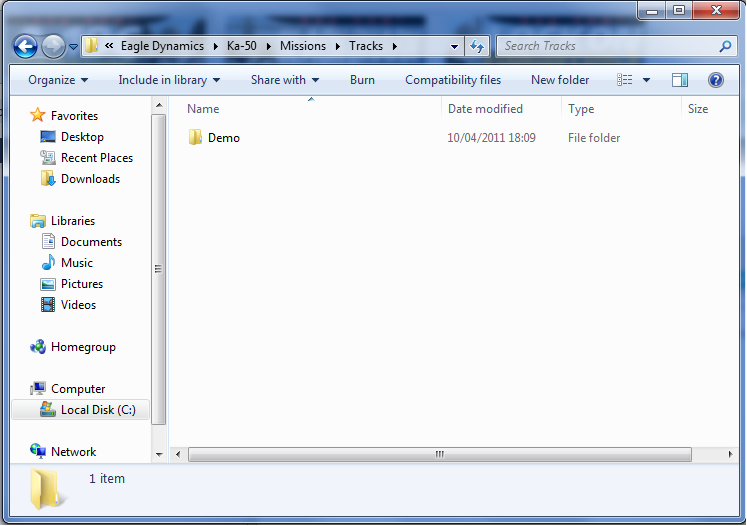This screenshot has width=747, height=526.
Task: Open Downloads folder in sidebar
Action: pos(90,179)
